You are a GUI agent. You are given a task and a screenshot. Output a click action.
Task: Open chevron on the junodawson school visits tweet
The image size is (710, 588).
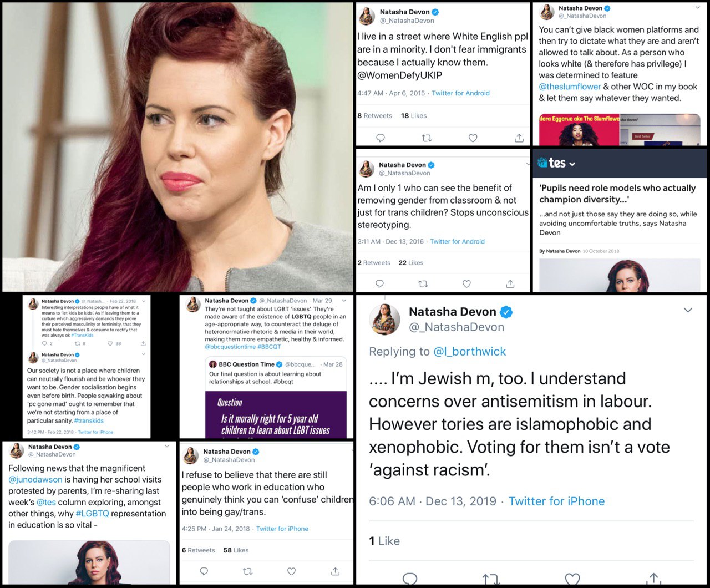coord(167,446)
